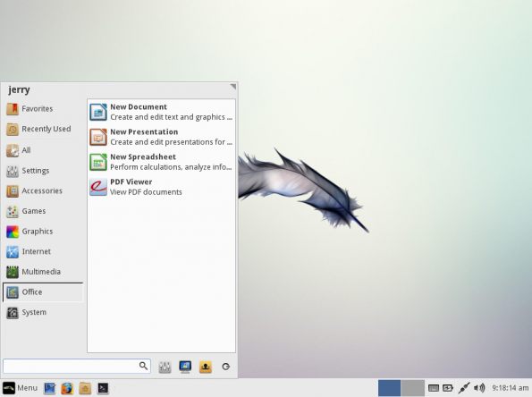Switch to the first workspace
Image resolution: width=532 pixels, height=397 pixels.
point(389,388)
